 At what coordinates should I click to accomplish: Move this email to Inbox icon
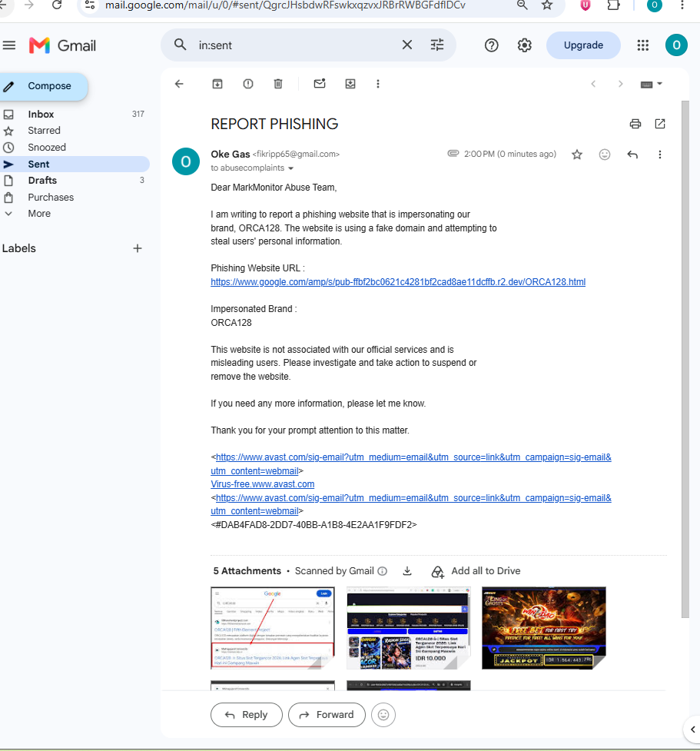tap(350, 84)
